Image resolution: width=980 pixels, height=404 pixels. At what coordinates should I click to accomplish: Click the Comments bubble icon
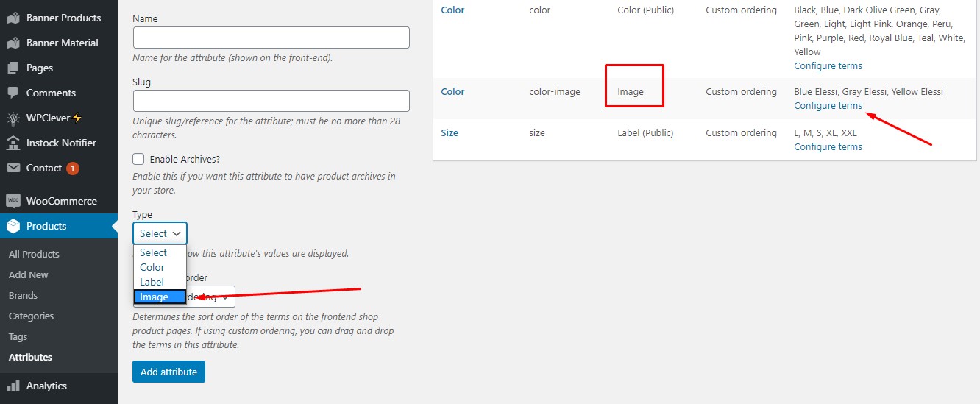coord(13,93)
